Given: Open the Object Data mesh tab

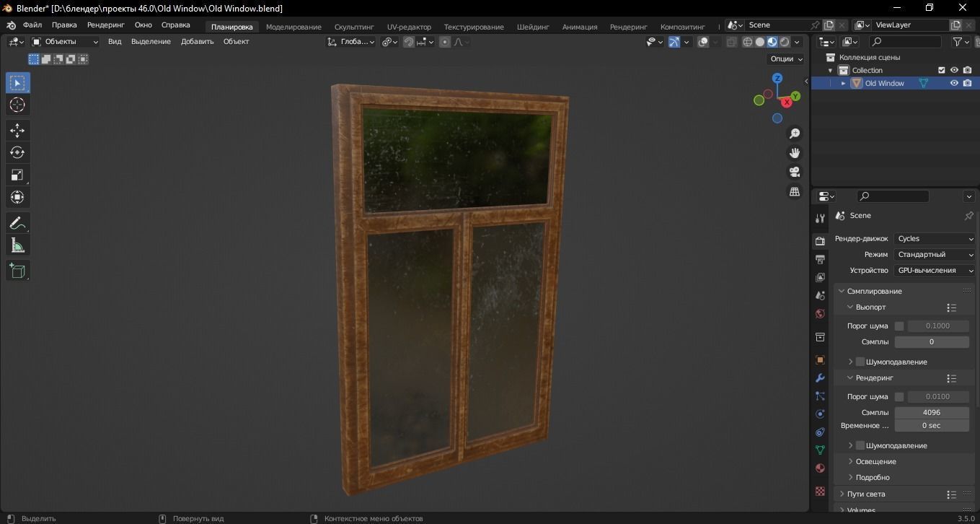Looking at the screenshot, I should coord(820,450).
